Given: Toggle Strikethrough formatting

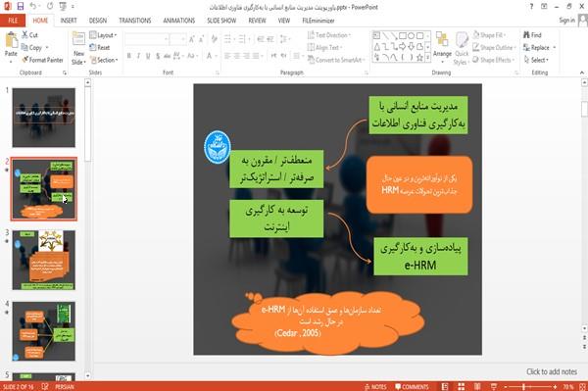Looking at the screenshot, I should (x=168, y=56).
